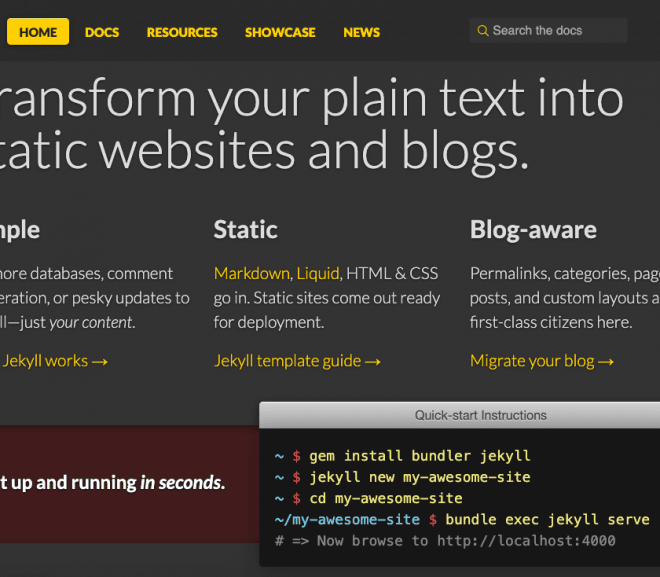The image size is (660, 577).
Task: Click the jekyll new my-awesome-site command
Action: (x=420, y=478)
